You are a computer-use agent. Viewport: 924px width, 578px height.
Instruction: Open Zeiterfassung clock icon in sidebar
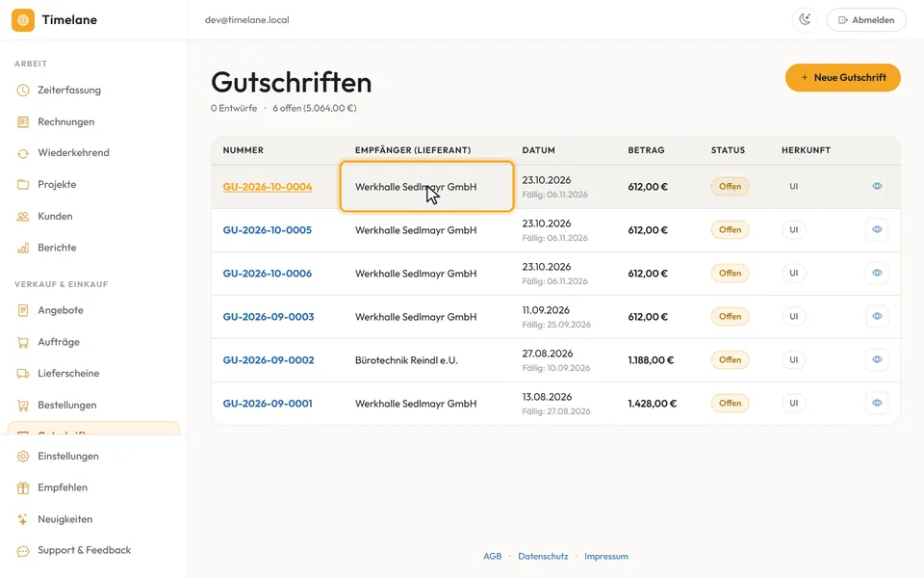coord(23,91)
